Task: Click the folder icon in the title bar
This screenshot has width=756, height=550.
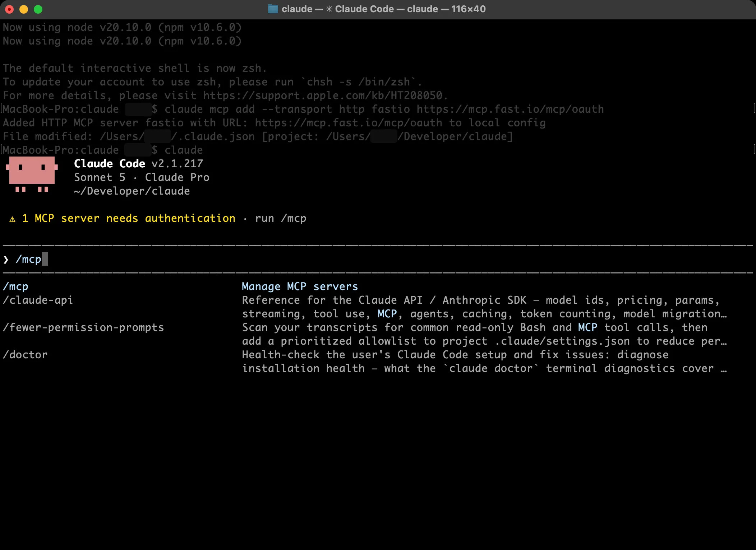Action: [x=273, y=9]
